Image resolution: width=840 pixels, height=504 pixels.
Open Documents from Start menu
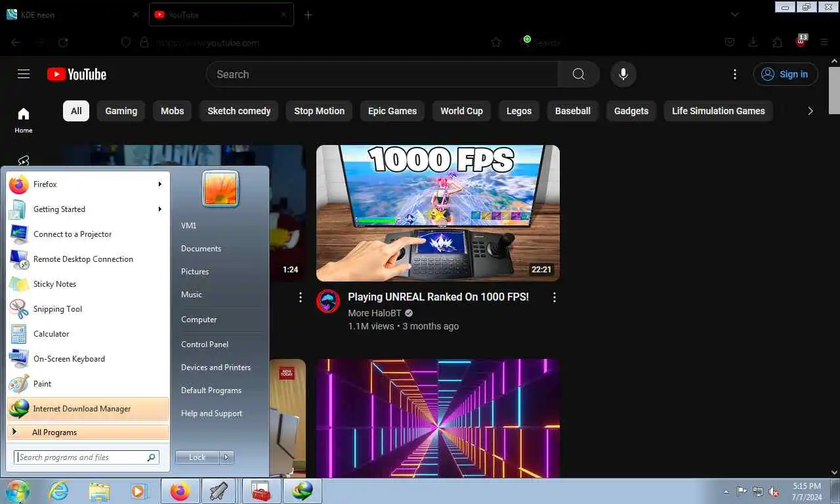coord(201,249)
